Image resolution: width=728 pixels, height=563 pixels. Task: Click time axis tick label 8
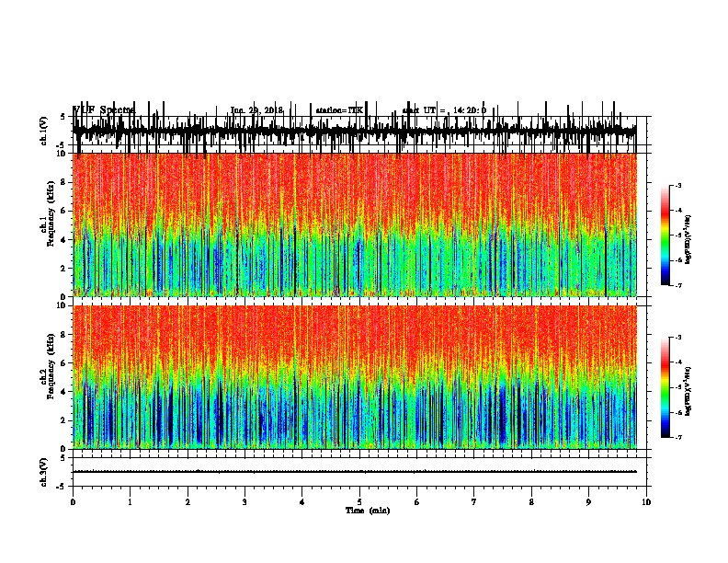click(x=531, y=501)
